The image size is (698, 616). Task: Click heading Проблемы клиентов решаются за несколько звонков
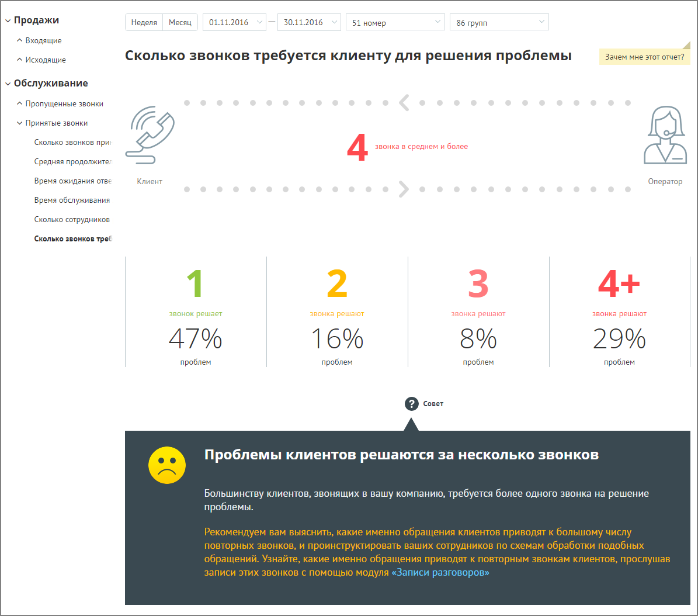tap(401, 455)
